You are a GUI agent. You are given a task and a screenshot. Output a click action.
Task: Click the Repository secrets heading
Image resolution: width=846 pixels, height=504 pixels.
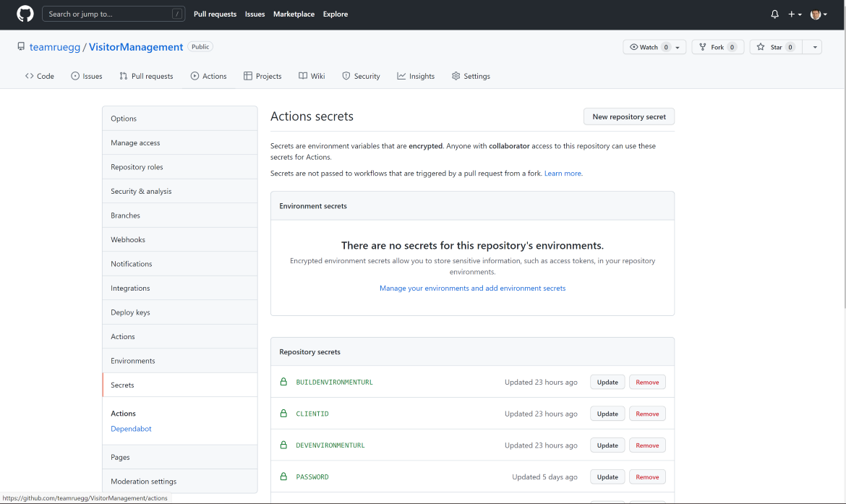coord(309,352)
